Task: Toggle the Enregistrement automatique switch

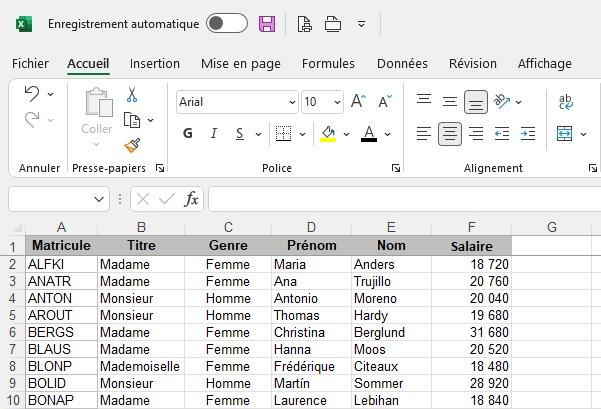Action: (x=227, y=23)
